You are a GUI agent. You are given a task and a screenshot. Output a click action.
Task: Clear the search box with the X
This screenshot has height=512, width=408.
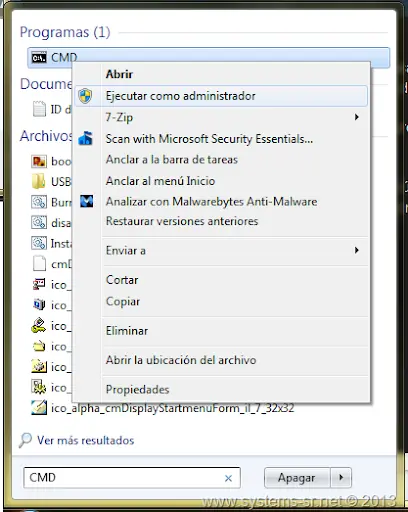tap(228, 478)
